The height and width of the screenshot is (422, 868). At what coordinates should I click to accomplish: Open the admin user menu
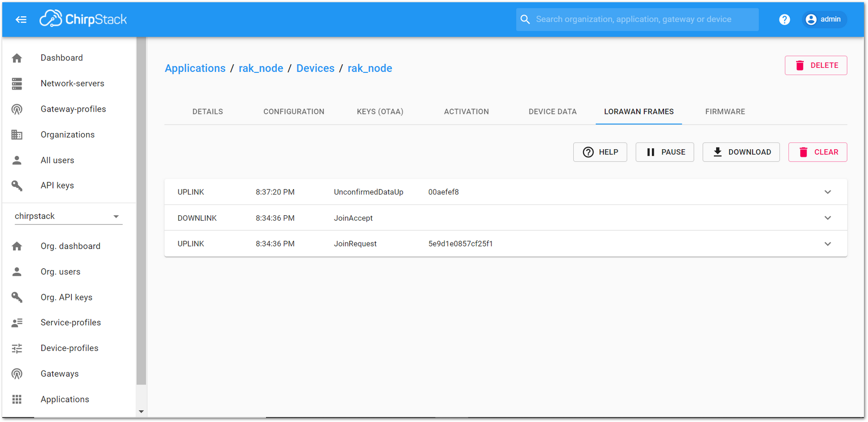pos(824,19)
